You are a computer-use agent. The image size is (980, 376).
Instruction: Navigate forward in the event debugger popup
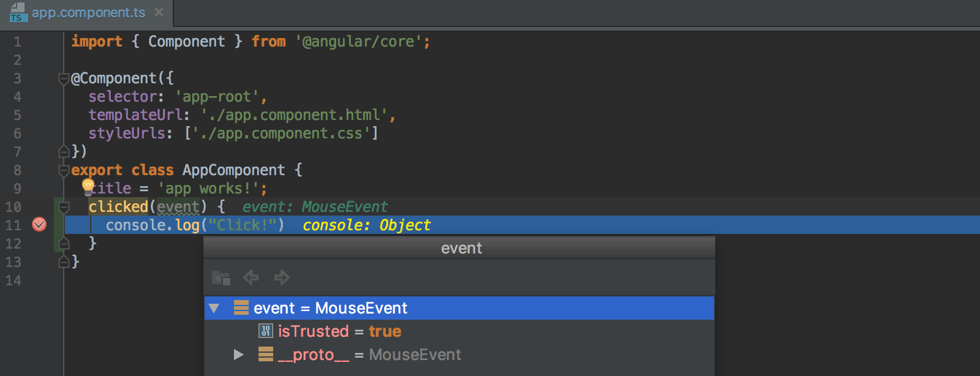[x=282, y=277]
